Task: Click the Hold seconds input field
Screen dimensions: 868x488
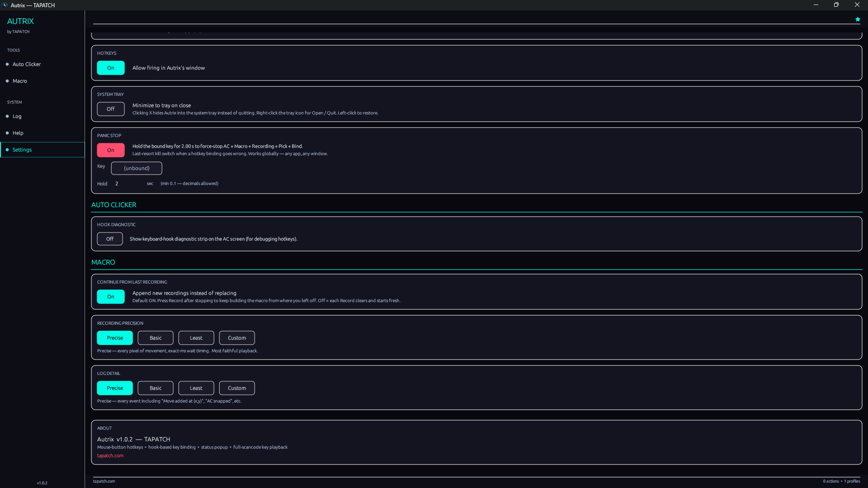Action: [128, 184]
